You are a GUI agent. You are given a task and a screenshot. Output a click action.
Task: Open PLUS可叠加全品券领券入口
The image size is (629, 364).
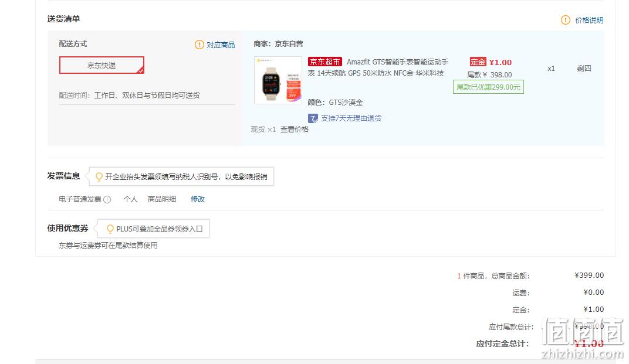(x=160, y=229)
